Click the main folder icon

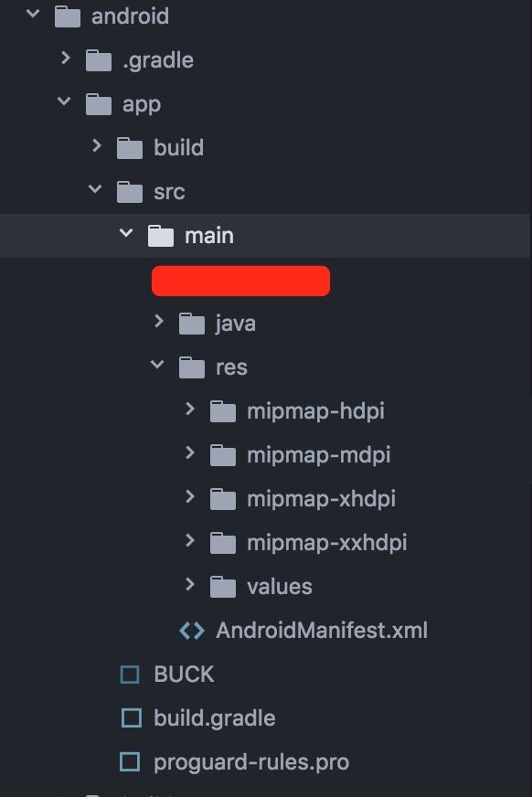(x=161, y=236)
